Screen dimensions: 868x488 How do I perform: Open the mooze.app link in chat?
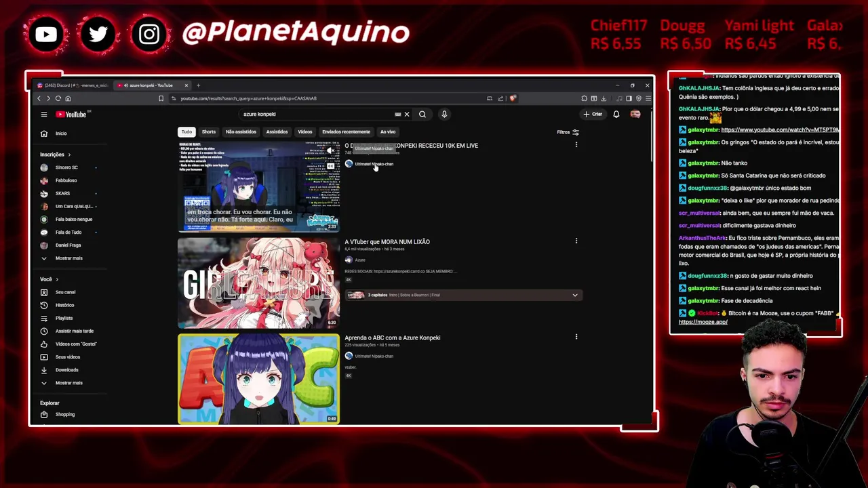coord(703,322)
